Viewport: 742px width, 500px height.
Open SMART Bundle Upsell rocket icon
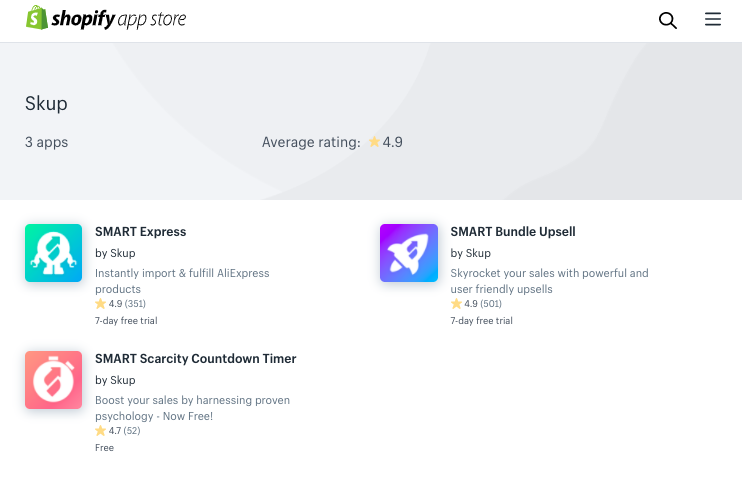pyautogui.click(x=409, y=253)
